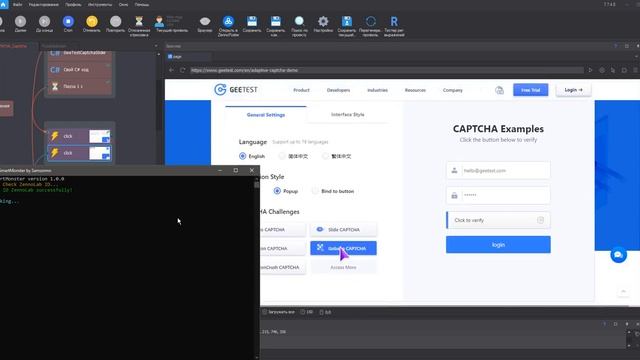Select the Traditional Chinese radio button
This screenshot has width=640, height=360.
(325, 156)
